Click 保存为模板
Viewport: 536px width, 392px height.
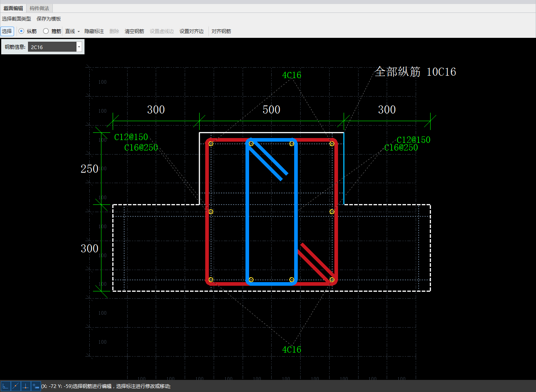tap(49, 19)
